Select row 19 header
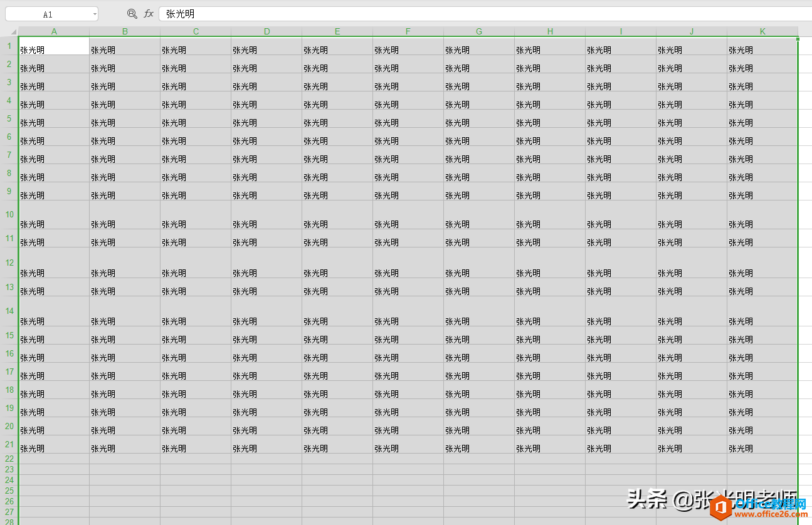This screenshot has height=525, width=812. (x=9, y=408)
